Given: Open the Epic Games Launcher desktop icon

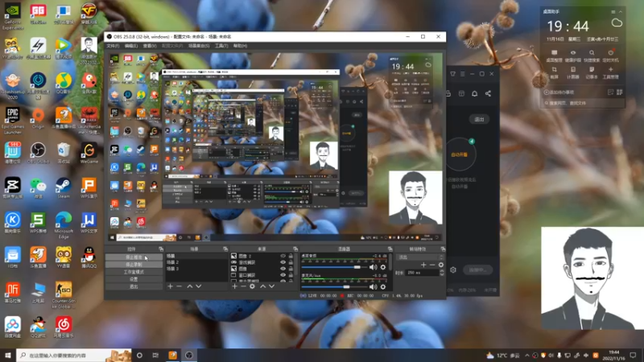Looking at the screenshot, I should [13, 121].
